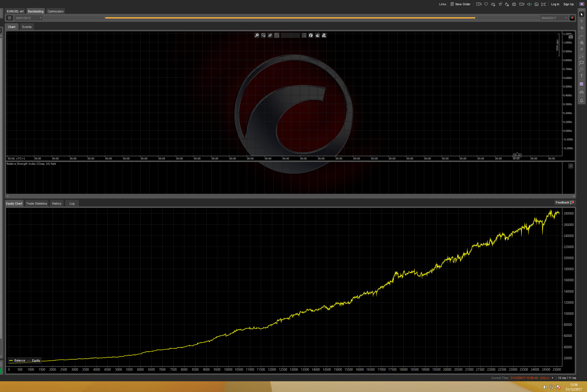Open color options palette icon
The width and height of the screenshot is (587, 392).
click(x=317, y=35)
